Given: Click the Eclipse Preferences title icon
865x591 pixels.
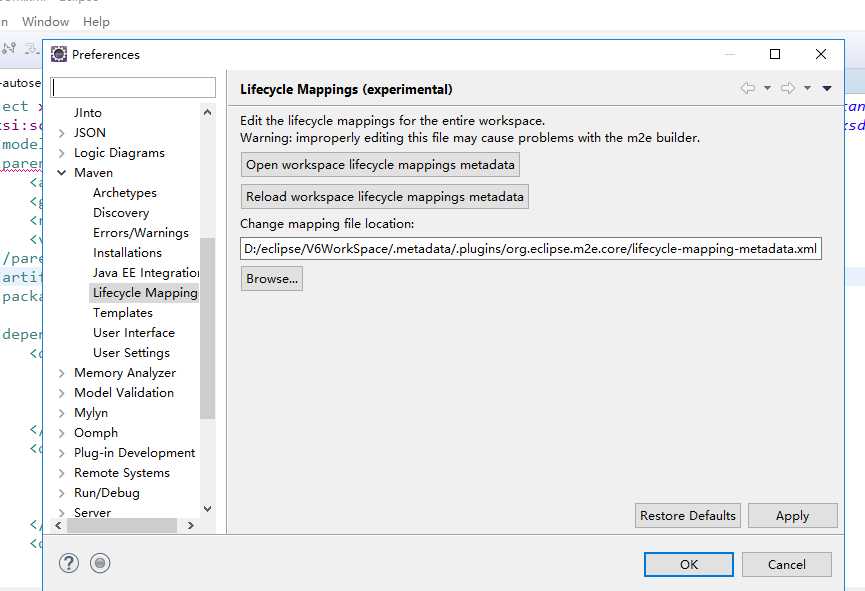Looking at the screenshot, I should point(58,54).
